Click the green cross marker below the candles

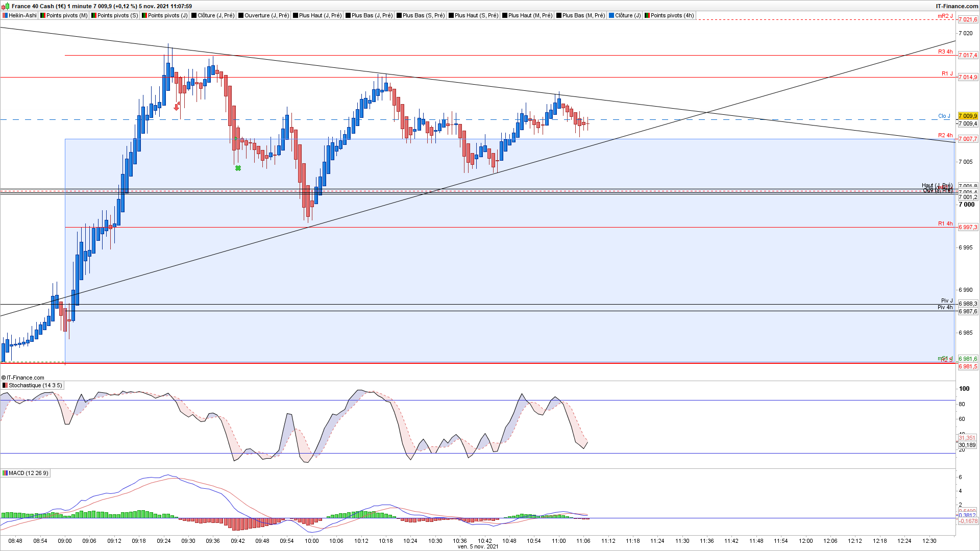click(238, 168)
